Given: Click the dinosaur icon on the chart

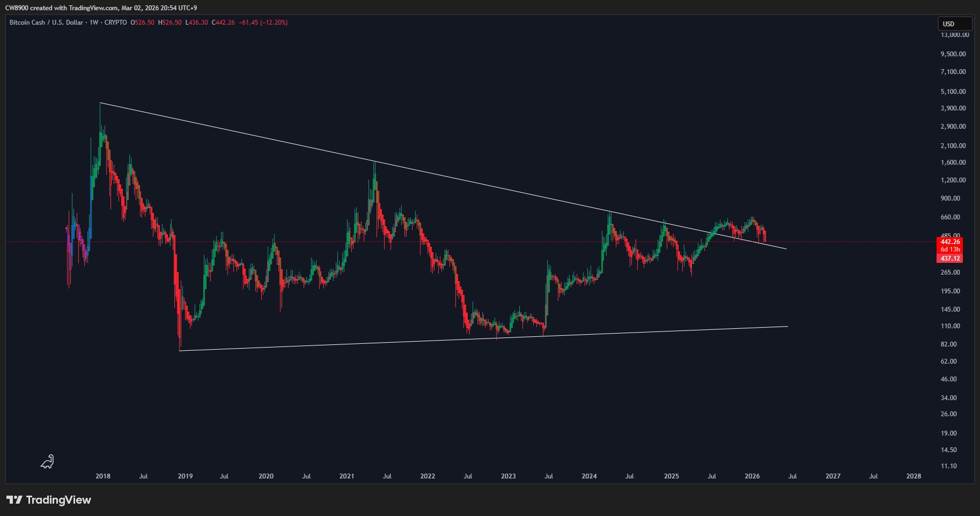Looking at the screenshot, I should pos(47,461).
